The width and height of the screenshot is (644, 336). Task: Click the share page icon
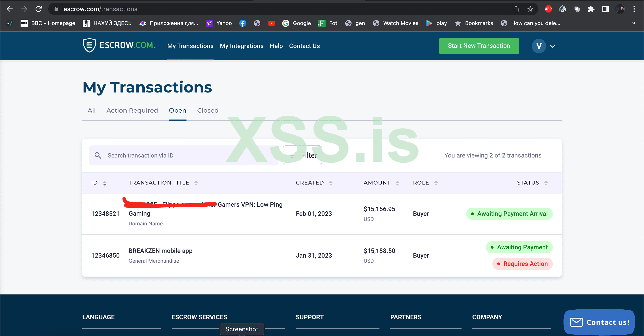tap(516, 9)
